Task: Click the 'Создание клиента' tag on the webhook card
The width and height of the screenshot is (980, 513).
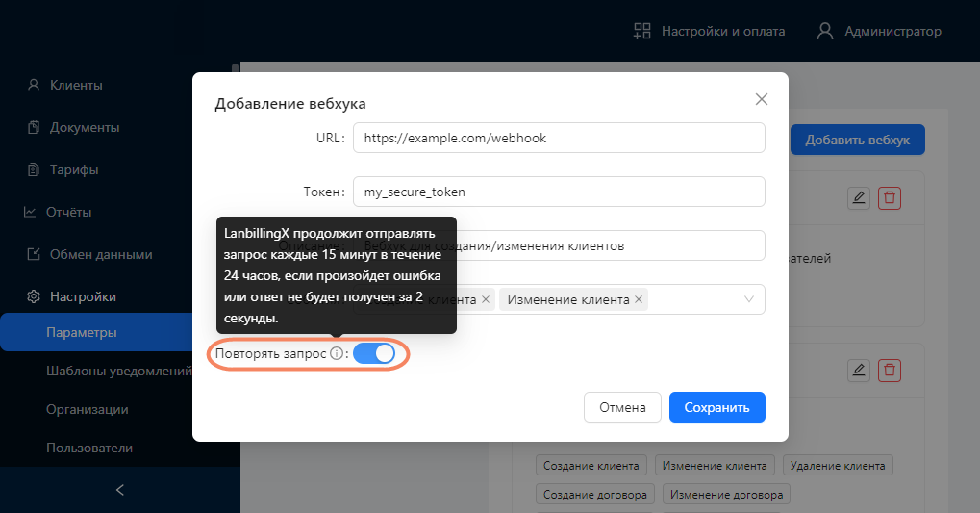Action: pos(591,466)
